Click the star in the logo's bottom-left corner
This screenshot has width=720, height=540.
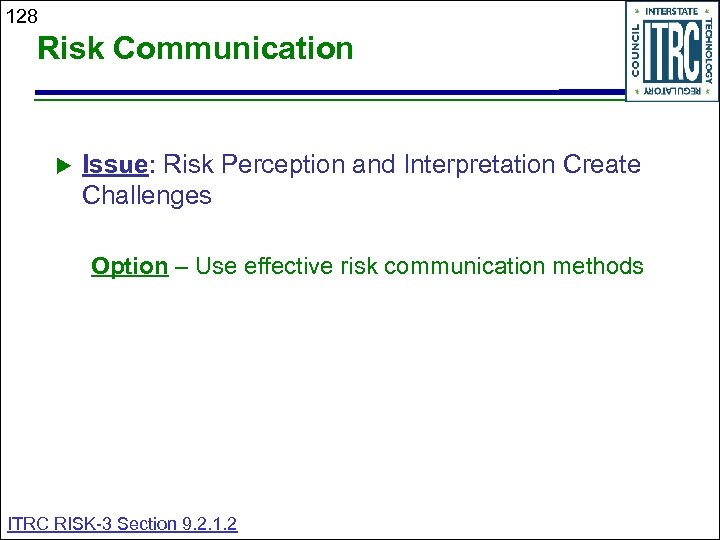click(636, 91)
